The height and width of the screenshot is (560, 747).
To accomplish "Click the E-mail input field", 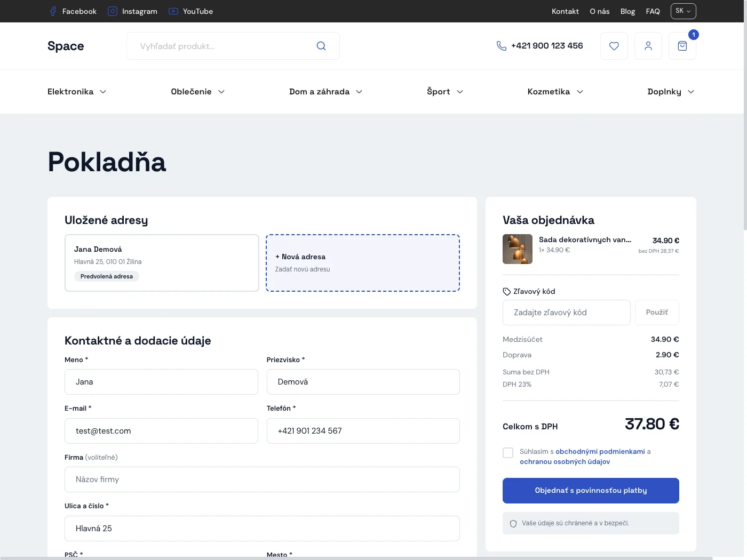I will point(161,431).
